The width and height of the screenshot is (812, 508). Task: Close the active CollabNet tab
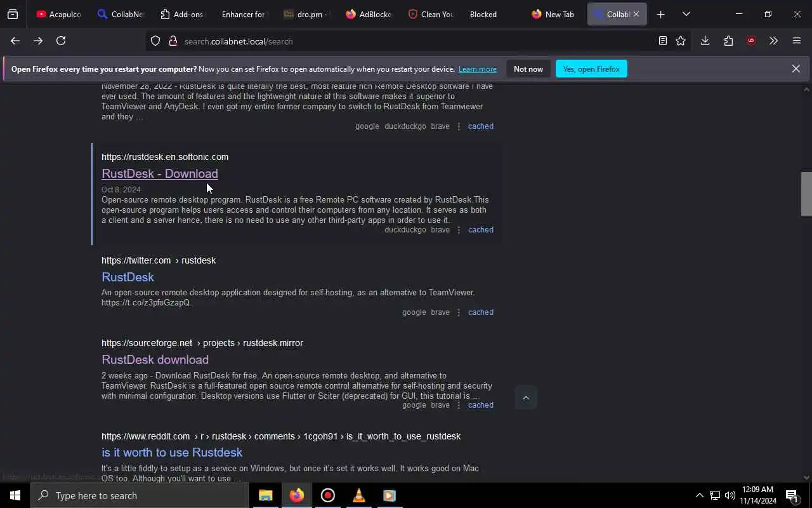pyautogui.click(x=636, y=14)
